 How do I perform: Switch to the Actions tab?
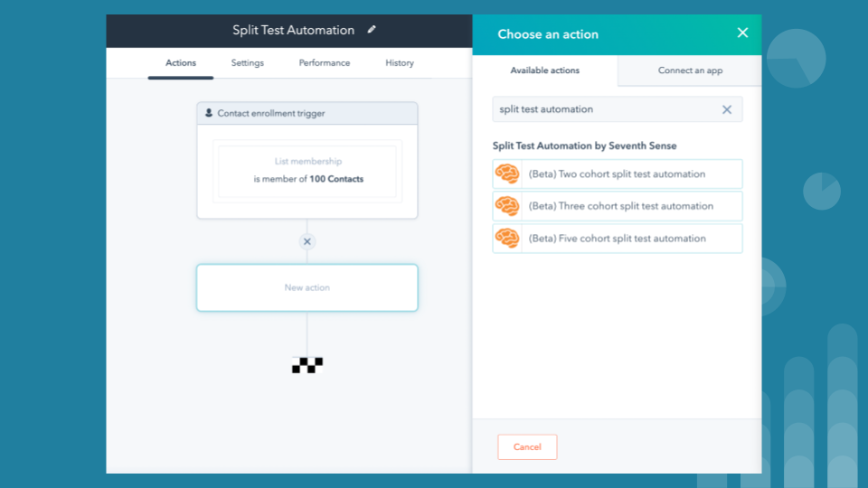point(181,63)
